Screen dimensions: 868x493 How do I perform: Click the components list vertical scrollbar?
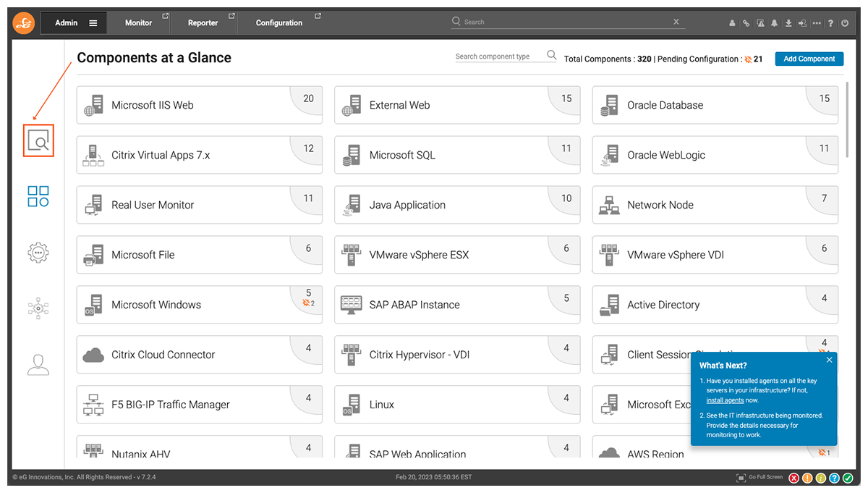846,119
